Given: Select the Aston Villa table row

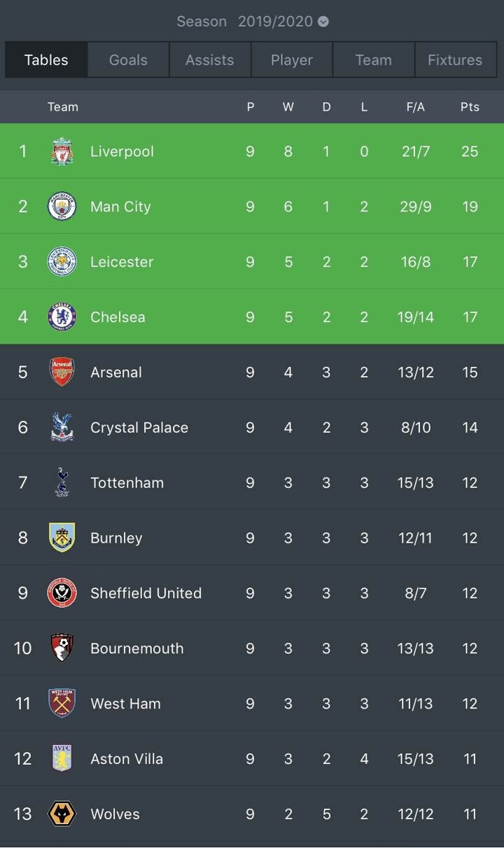Looking at the screenshot, I should tap(252, 758).
